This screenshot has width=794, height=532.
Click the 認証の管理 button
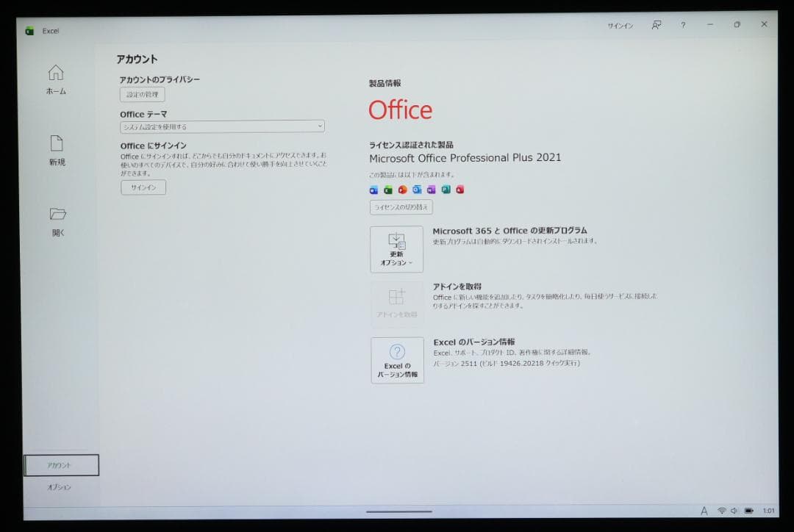point(142,94)
